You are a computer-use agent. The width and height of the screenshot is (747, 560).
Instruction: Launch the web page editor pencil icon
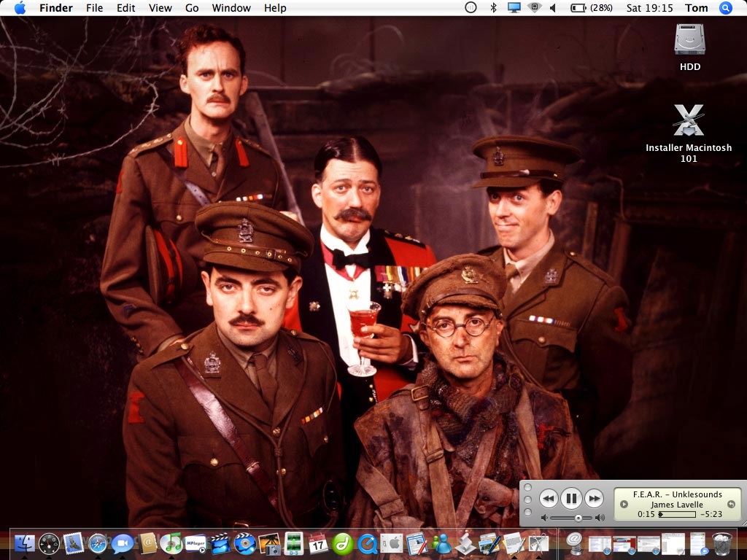(x=417, y=543)
